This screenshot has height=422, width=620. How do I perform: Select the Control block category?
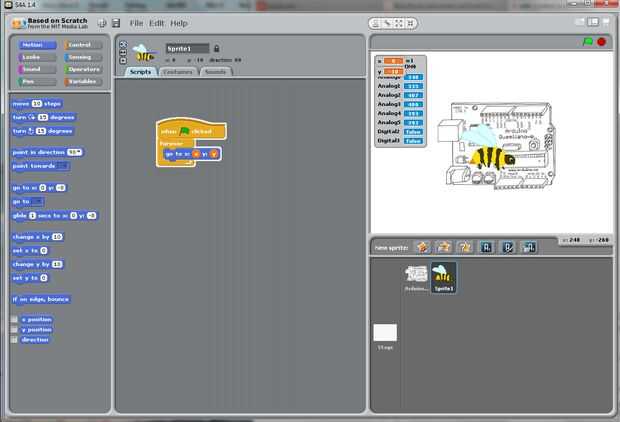(x=83, y=45)
